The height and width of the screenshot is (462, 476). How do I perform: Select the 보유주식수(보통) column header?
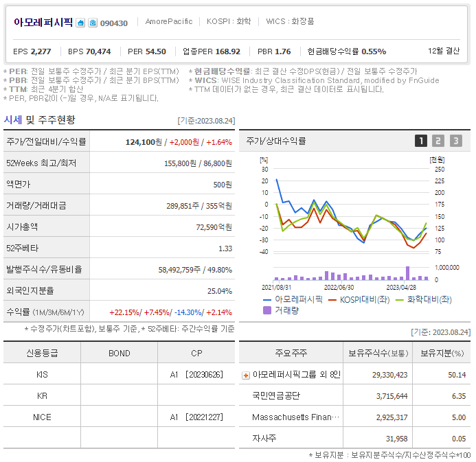(x=378, y=353)
